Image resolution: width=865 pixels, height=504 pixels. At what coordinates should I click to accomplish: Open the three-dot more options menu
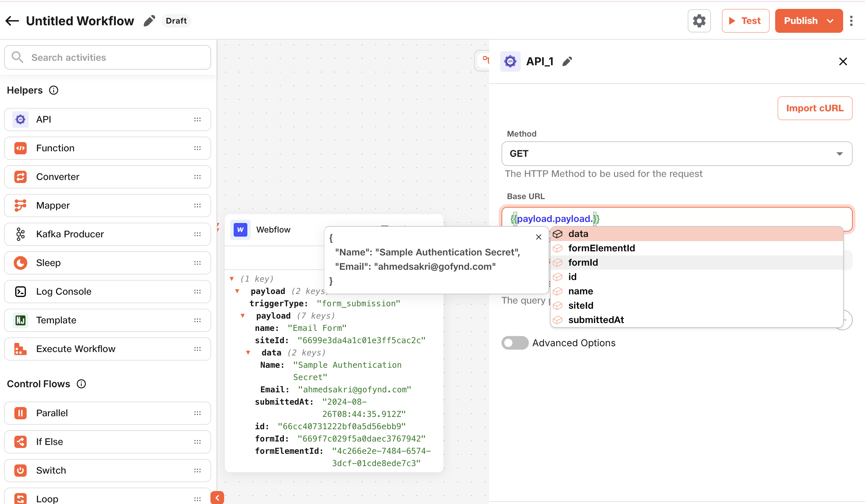pos(851,21)
